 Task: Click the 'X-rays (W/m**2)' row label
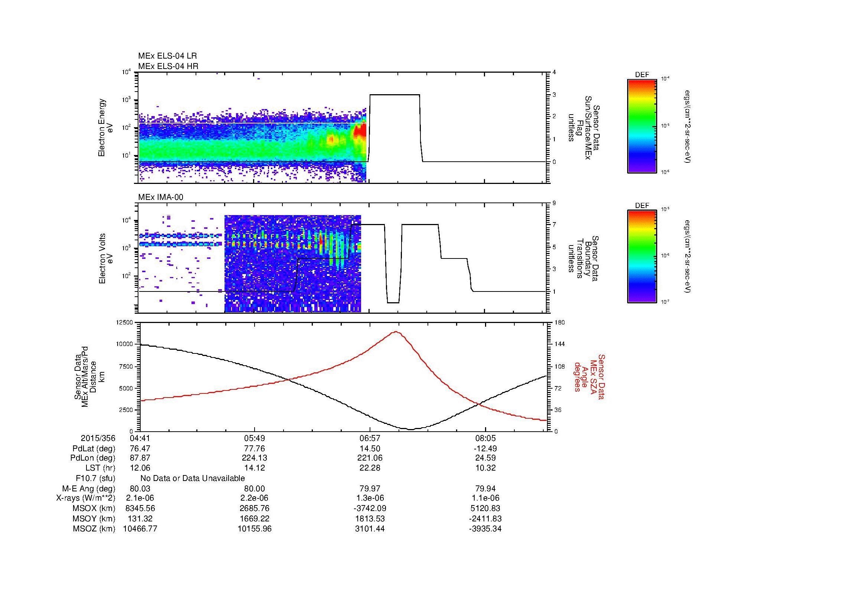tap(86, 498)
